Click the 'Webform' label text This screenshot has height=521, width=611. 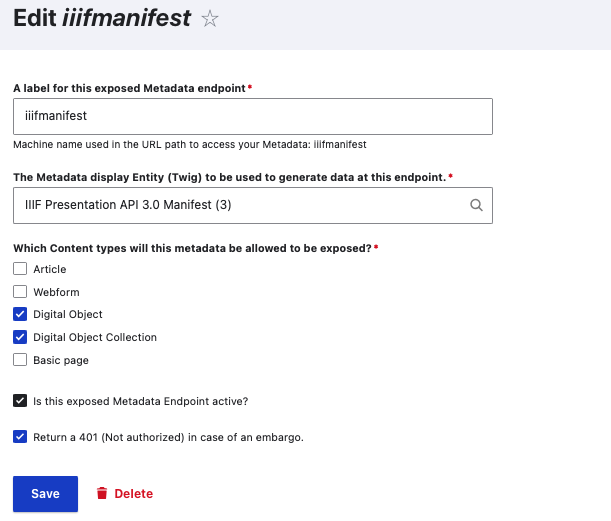55,292
